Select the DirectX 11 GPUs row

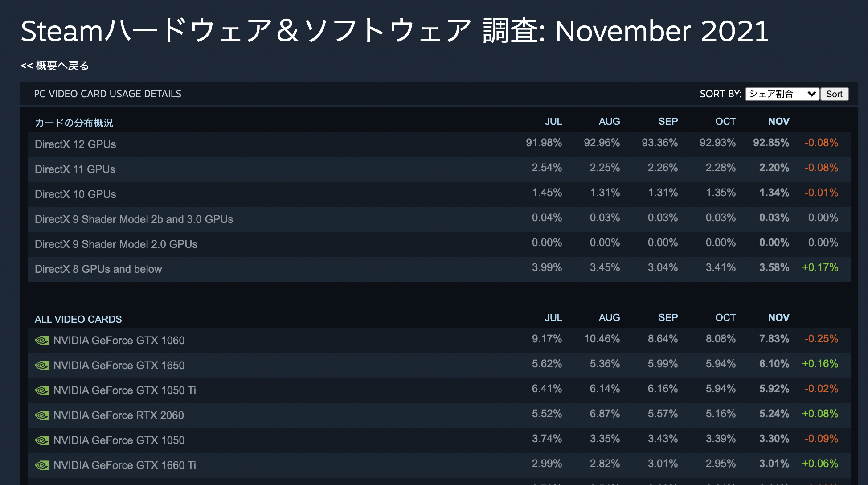pyautogui.click(x=75, y=169)
